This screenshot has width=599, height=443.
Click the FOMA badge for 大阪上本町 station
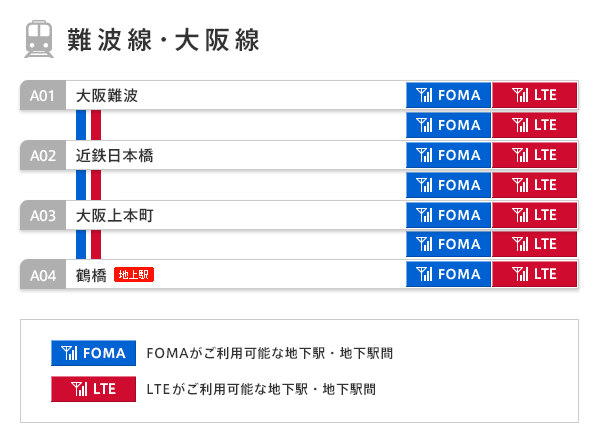[x=448, y=215]
